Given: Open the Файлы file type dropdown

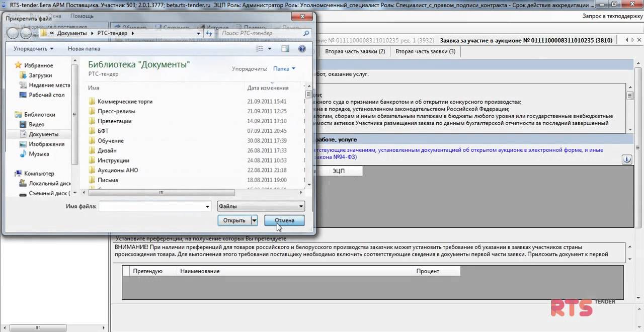Looking at the screenshot, I should coord(261,206).
